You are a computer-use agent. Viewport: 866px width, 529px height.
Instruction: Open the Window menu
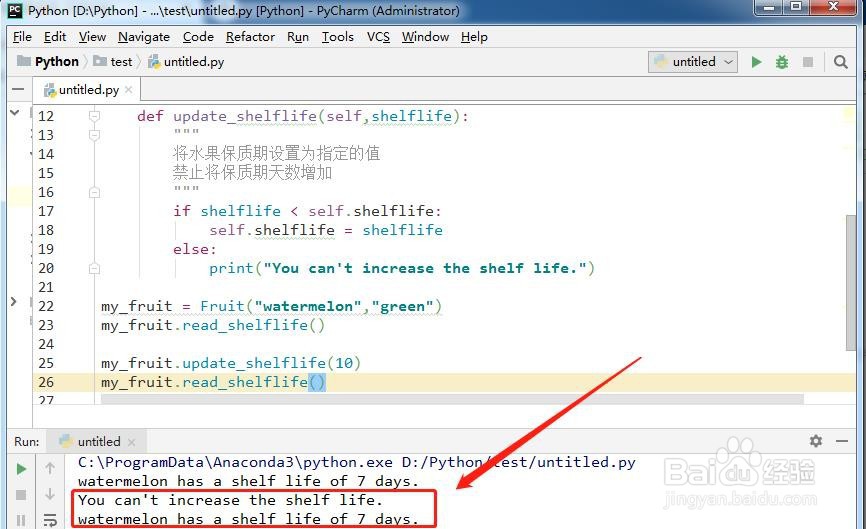coord(425,37)
